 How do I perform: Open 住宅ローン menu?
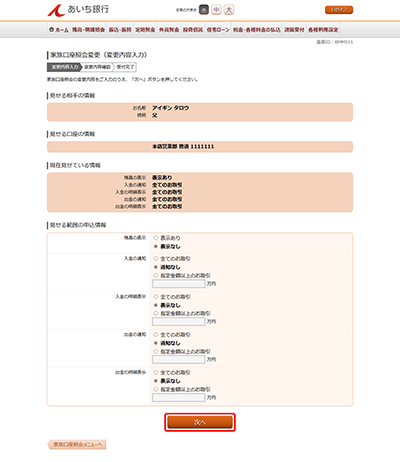(x=218, y=30)
